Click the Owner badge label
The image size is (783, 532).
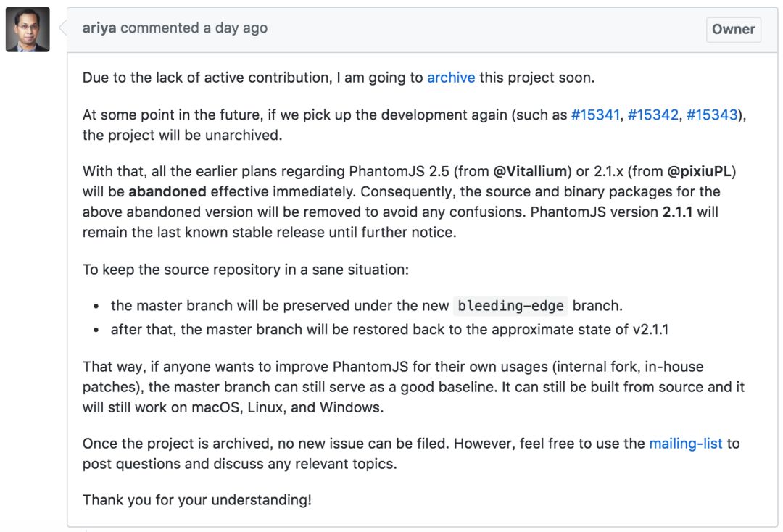pyautogui.click(x=733, y=30)
